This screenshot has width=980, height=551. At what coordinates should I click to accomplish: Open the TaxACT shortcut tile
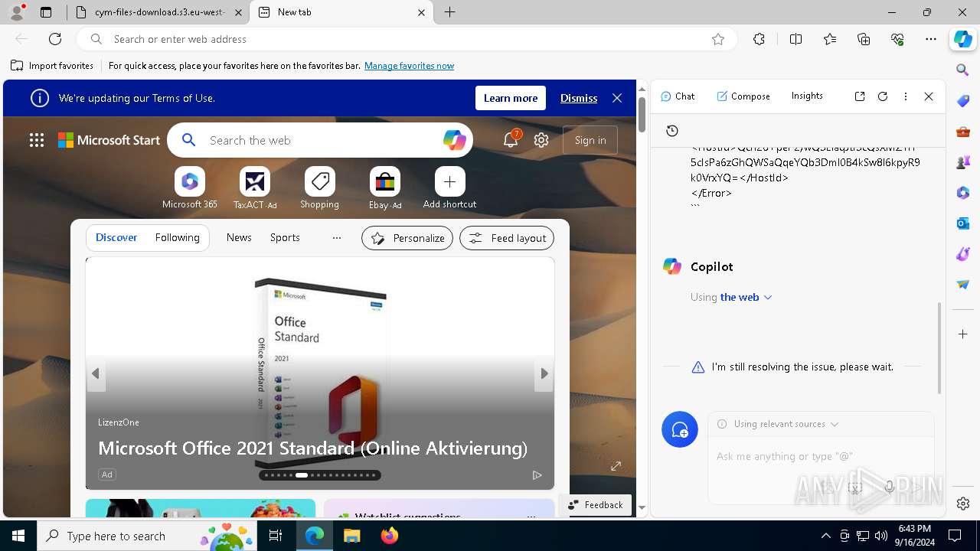point(255,187)
